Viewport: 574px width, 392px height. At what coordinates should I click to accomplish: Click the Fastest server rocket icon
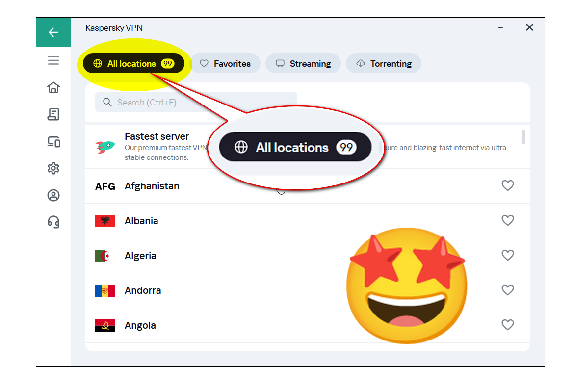105,147
